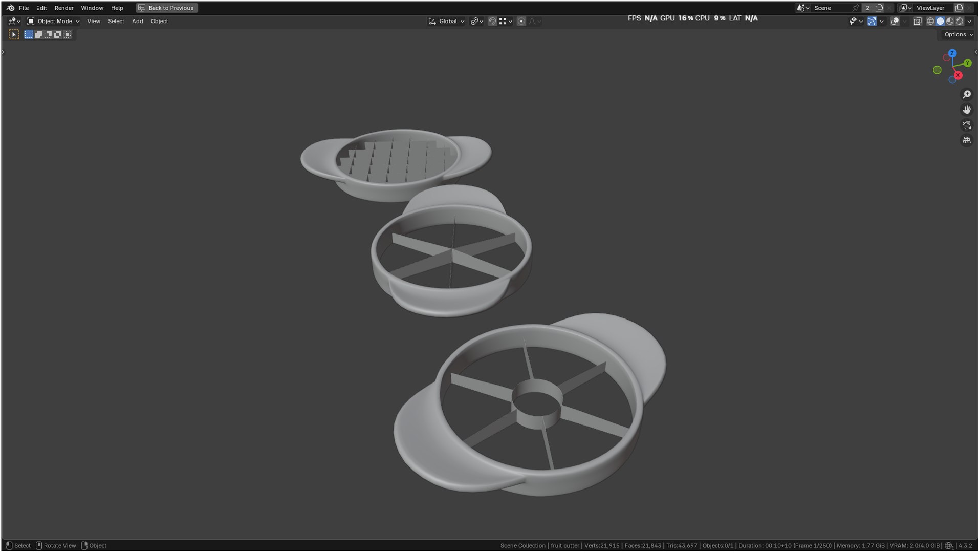Open the scene browse dropdown icon

[x=803, y=8]
